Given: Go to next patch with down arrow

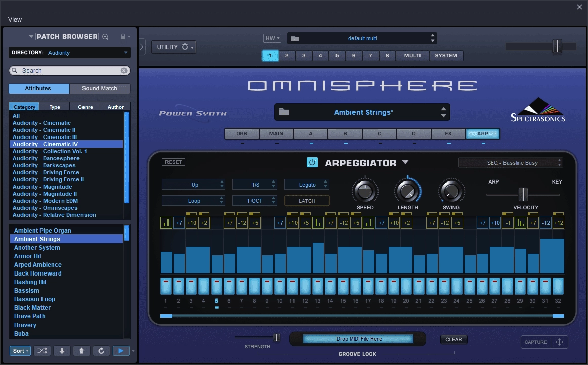Looking at the screenshot, I should click(x=62, y=351).
